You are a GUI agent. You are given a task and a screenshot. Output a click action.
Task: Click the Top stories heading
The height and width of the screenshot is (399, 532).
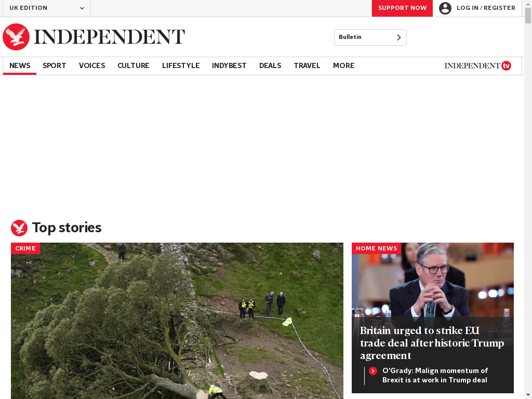click(x=67, y=228)
